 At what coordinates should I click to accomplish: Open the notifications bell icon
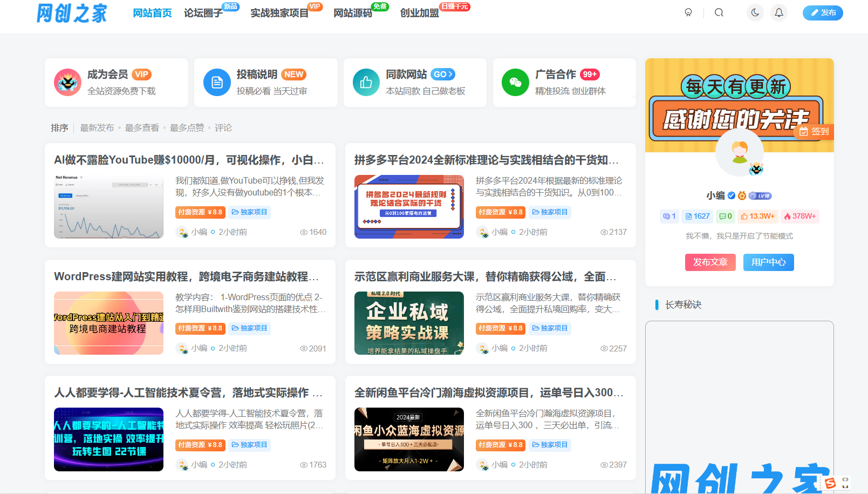(x=779, y=12)
